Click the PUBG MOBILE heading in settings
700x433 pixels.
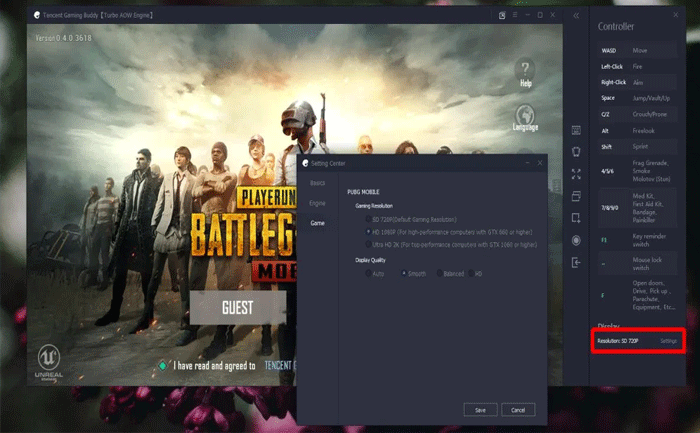click(x=363, y=192)
